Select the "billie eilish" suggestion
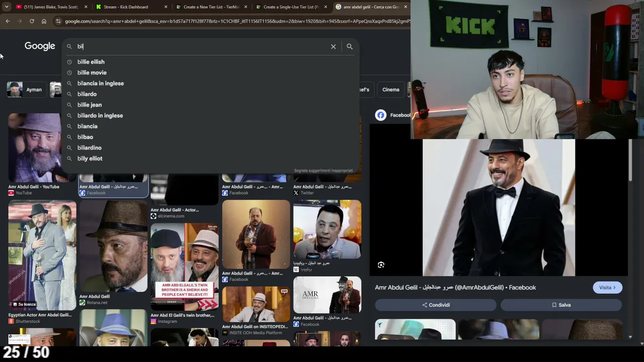 pos(210,62)
